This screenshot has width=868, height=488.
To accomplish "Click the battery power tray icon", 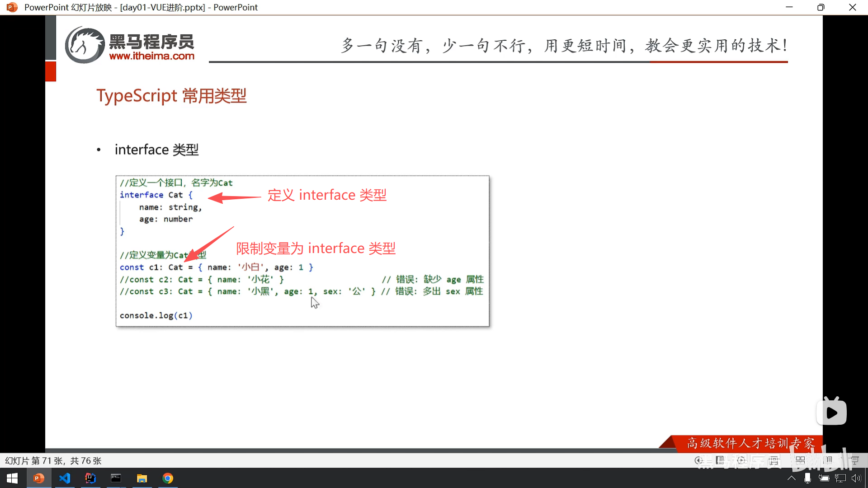I will (x=824, y=478).
